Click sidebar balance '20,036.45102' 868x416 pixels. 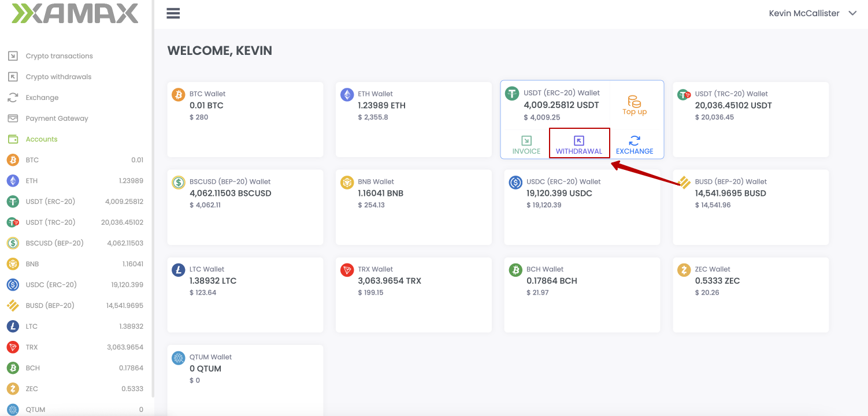122,222
